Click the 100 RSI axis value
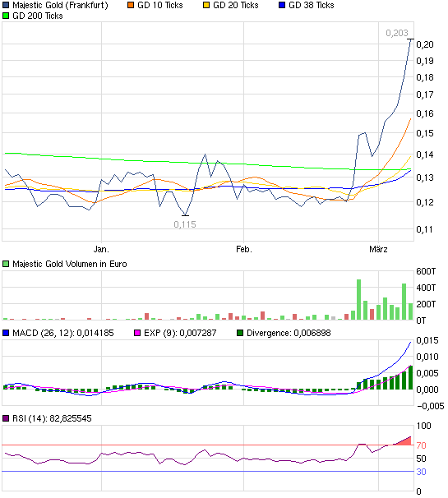Screen dimensions: 448x498 423,426
